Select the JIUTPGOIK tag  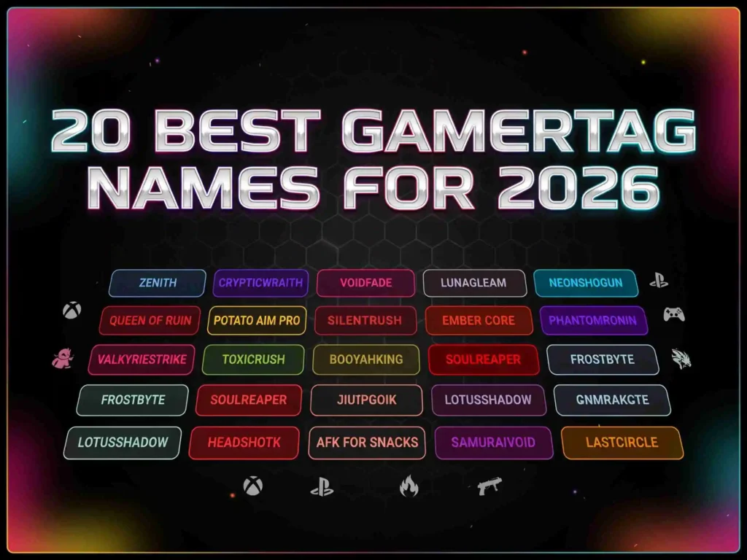coord(366,400)
